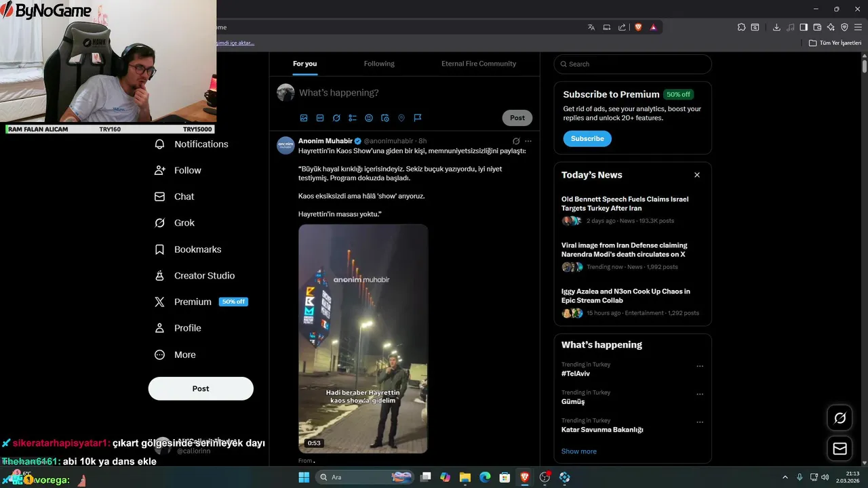Expand the More sidebar menu
Image resolution: width=868 pixels, height=488 pixels.
[x=176, y=354]
